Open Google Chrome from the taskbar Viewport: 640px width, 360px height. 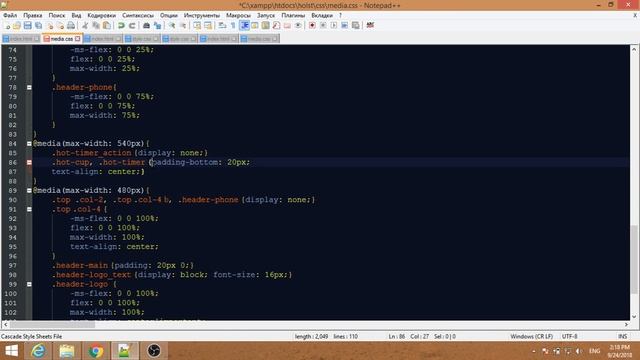[96, 351]
